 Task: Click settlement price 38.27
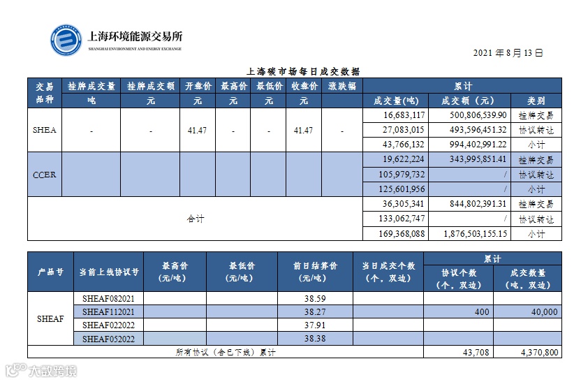315,312
